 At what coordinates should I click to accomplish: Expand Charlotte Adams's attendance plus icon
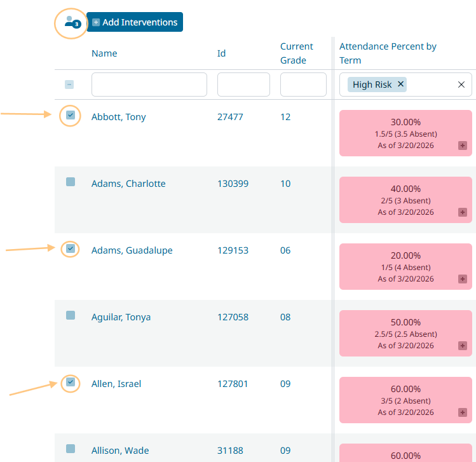coord(463,212)
